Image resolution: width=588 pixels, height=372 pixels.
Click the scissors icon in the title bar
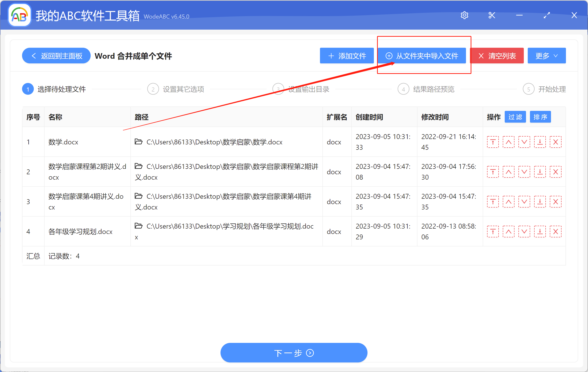492,15
